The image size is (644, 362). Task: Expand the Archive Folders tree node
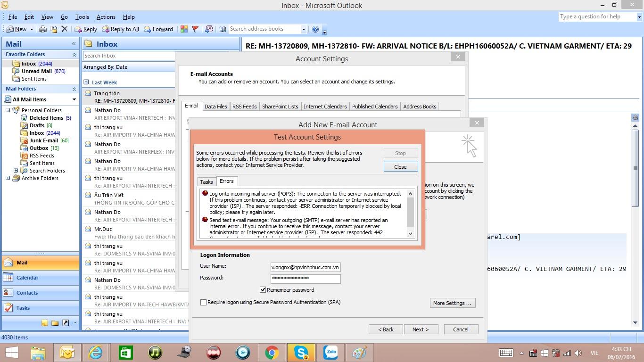coord(8,178)
